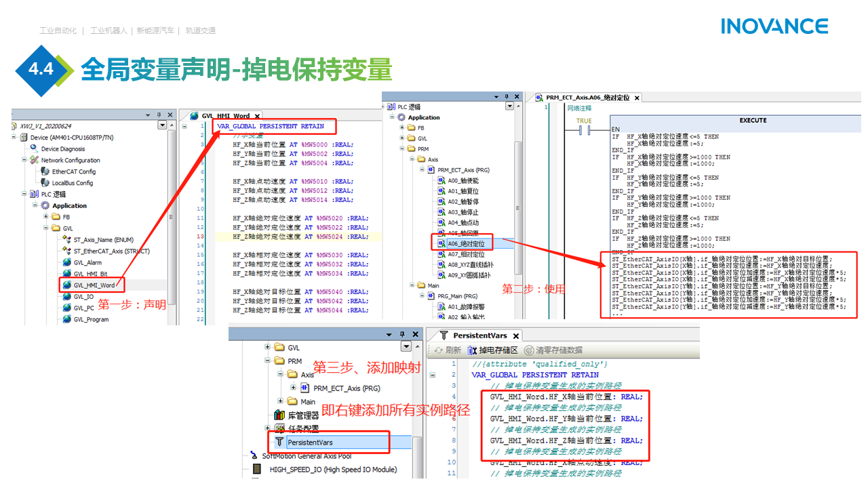The height and width of the screenshot is (488, 868).
Task: Click the 网络注释 network comment field
Action: pyautogui.click(x=579, y=108)
